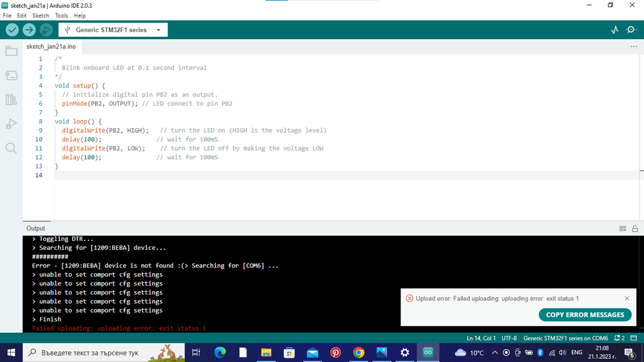Click the Bluetooth tray icon
The width and height of the screenshot is (644, 362).
[540, 352]
